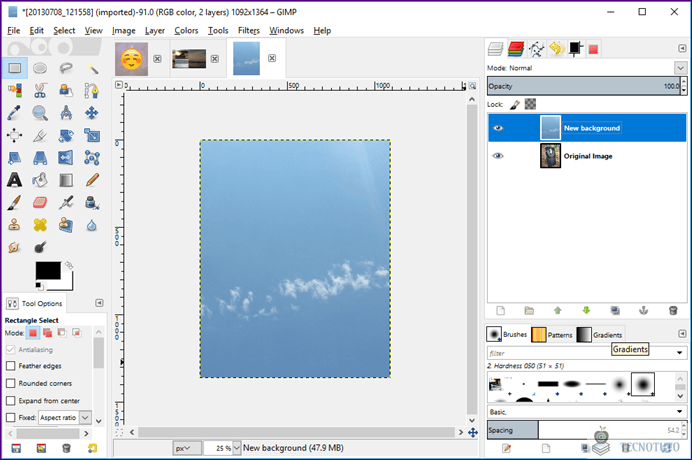
Task: Switch to the Brushes tab
Action: point(507,334)
